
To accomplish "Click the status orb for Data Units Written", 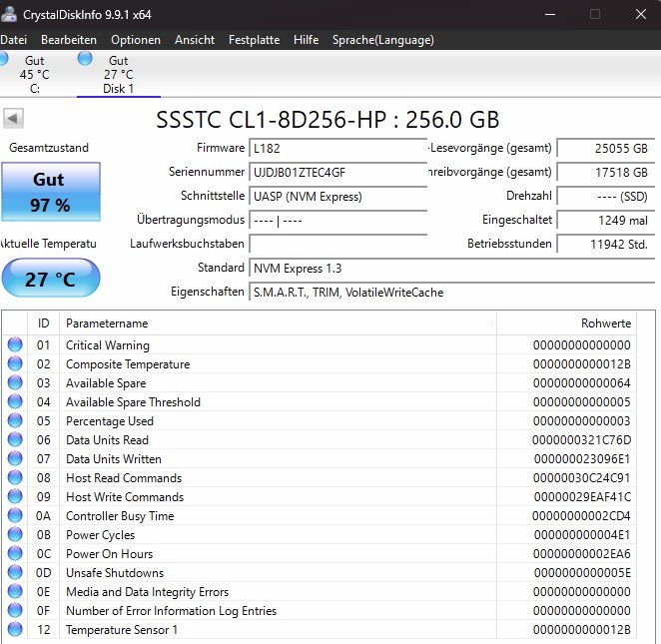I will [15, 458].
